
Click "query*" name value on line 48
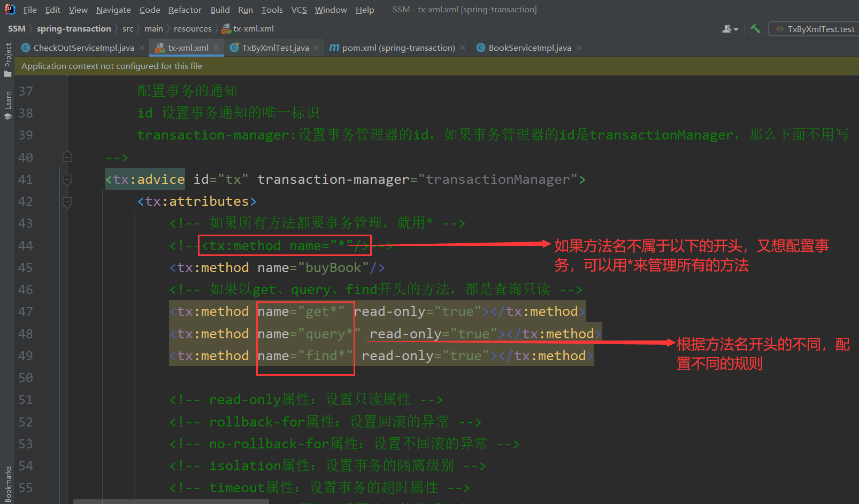[329, 334]
